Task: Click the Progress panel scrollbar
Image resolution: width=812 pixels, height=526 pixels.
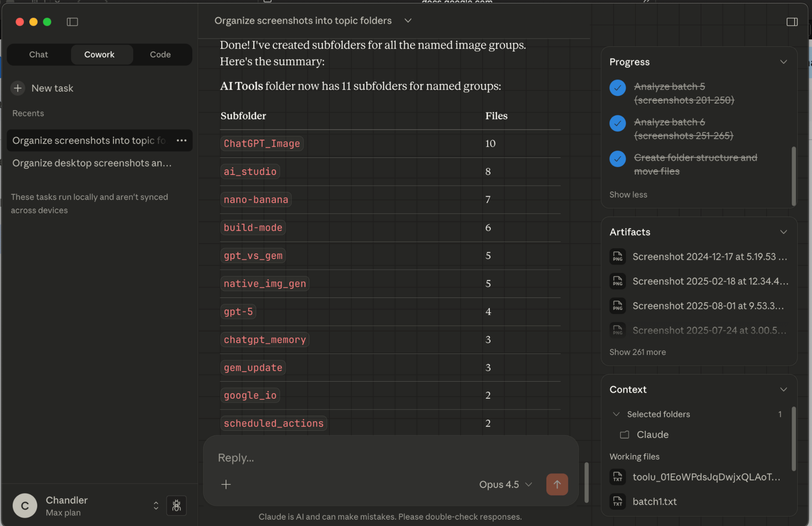Action: click(x=793, y=176)
